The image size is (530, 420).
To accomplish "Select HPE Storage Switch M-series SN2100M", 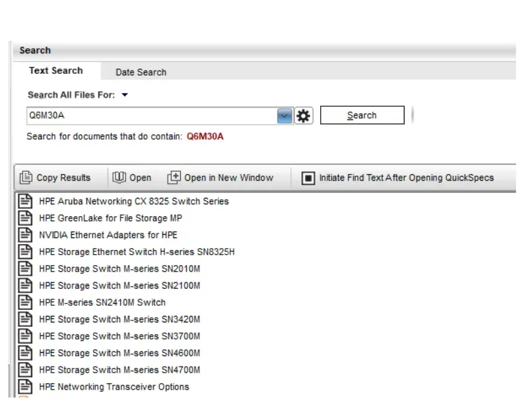I will tap(119, 285).
